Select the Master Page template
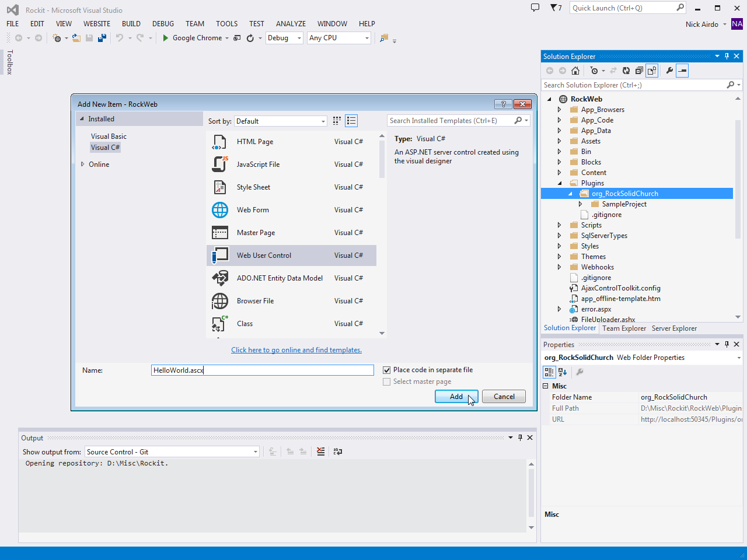The height and width of the screenshot is (560, 747). click(291, 233)
